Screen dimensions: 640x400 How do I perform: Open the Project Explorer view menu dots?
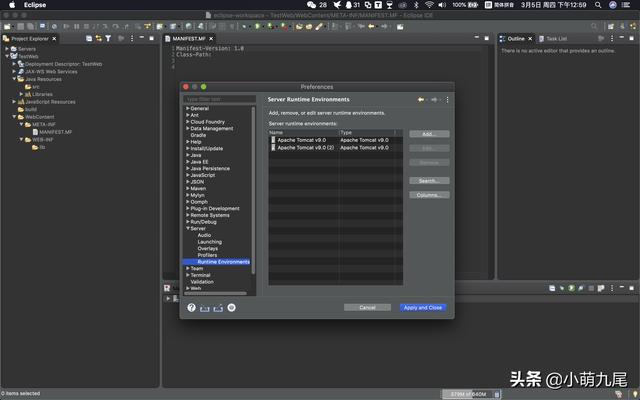131,38
